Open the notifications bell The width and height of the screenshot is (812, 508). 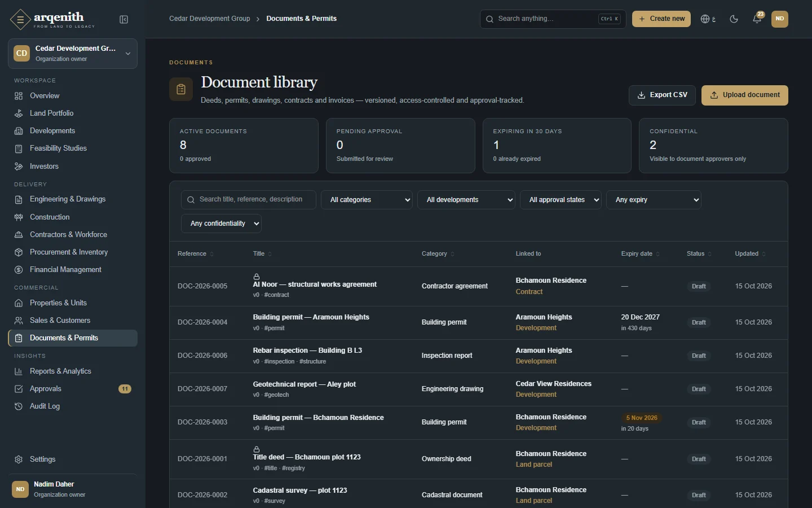point(757,19)
